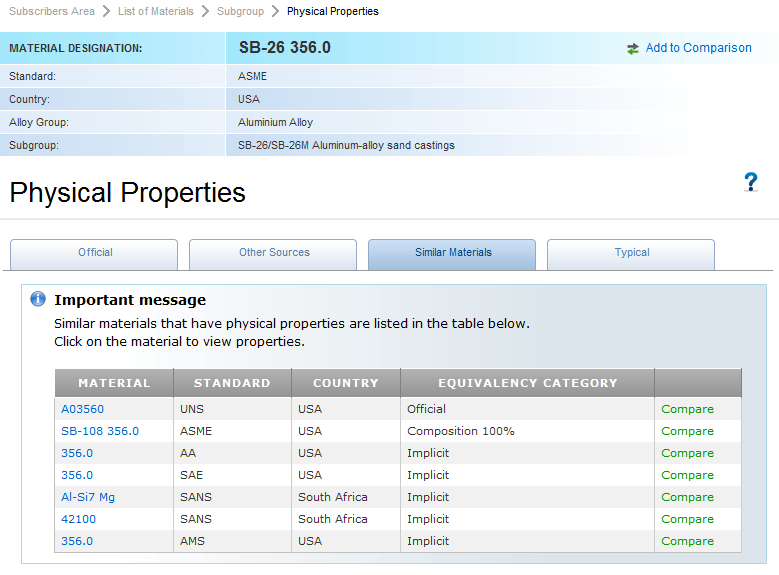Click the Material column header
Image resolution: width=779 pixels, height=575 pixels.
(x=114, y=383)
